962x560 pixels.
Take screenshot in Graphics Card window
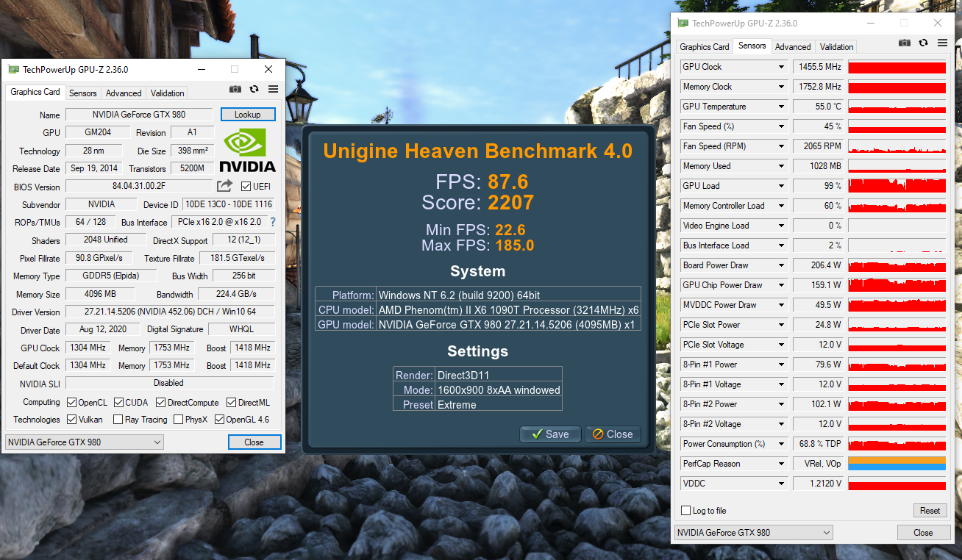[235, 89]
